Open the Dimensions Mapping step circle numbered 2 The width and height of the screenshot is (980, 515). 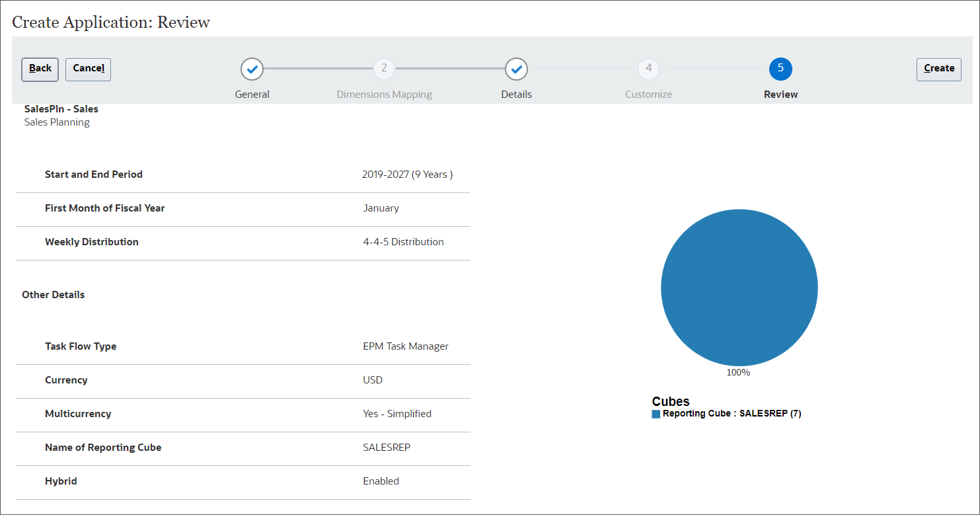click(384, 69)
